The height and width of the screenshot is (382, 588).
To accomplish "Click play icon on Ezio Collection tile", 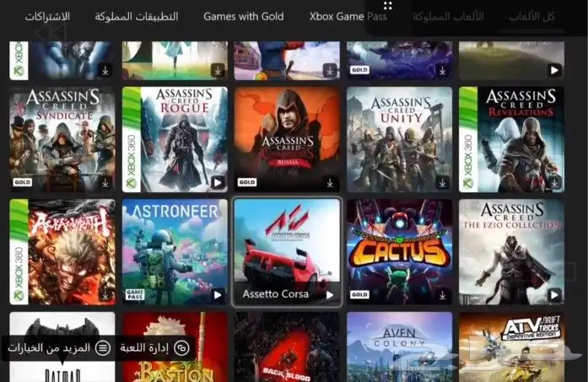I will pyautogui.click(x=554, y=295).
